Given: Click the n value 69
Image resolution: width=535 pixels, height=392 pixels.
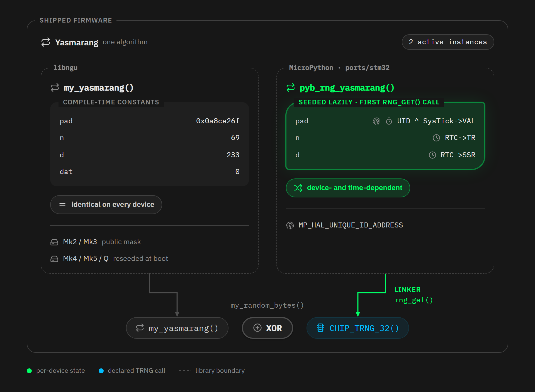Looking at the screenshot, I should (235, 138).
